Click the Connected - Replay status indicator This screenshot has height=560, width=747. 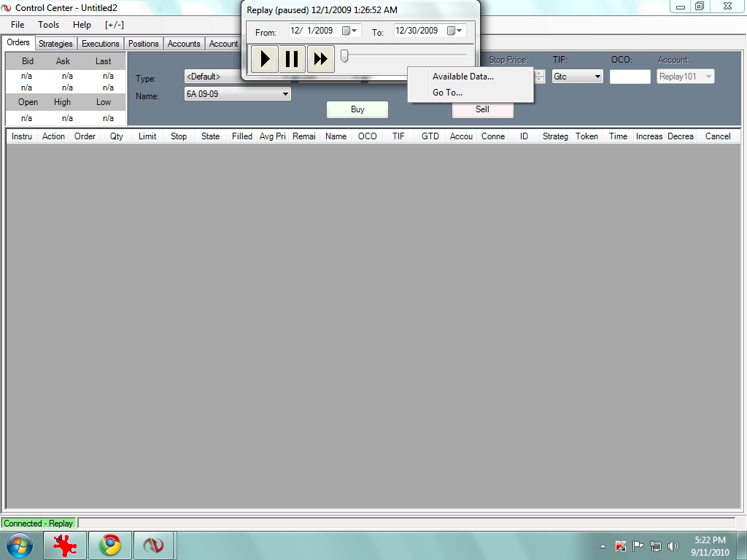[x=39, y=524]
